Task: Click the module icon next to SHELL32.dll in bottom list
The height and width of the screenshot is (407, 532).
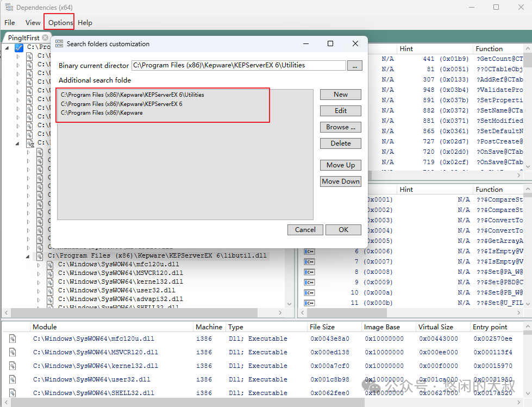Action: coord(12,393)
